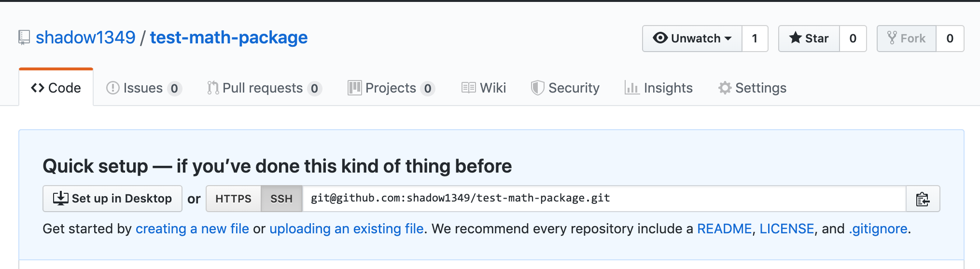The width and height of the screenshot is (980, 269).
Task: Go to the Projects tab
Action: click(391, 88)
